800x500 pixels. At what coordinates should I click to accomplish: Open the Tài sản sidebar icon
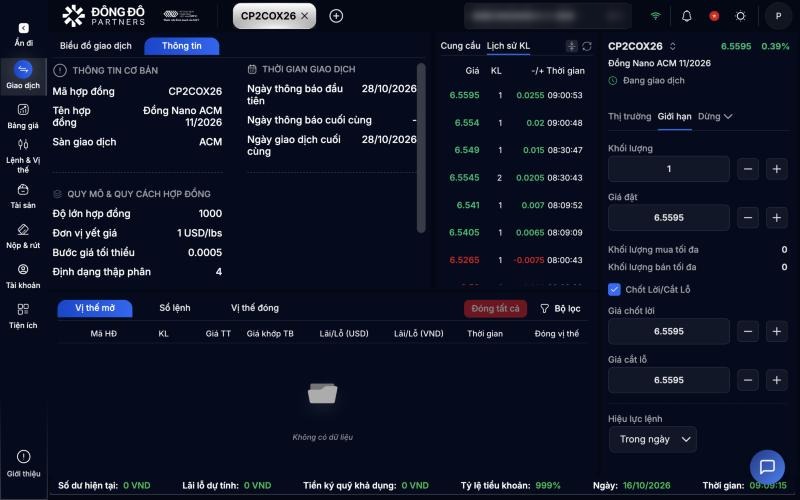pos(23,196)
